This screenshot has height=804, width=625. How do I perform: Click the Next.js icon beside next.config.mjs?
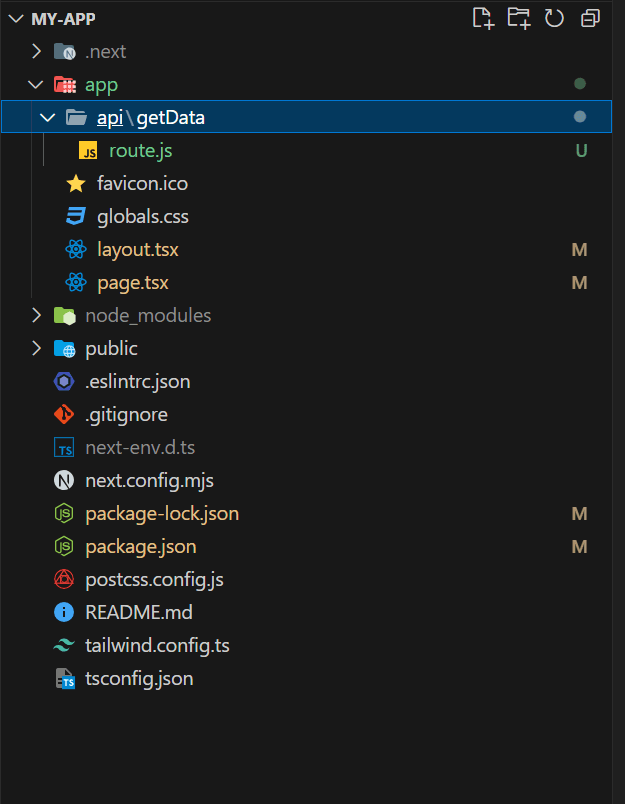click(64, 480)
